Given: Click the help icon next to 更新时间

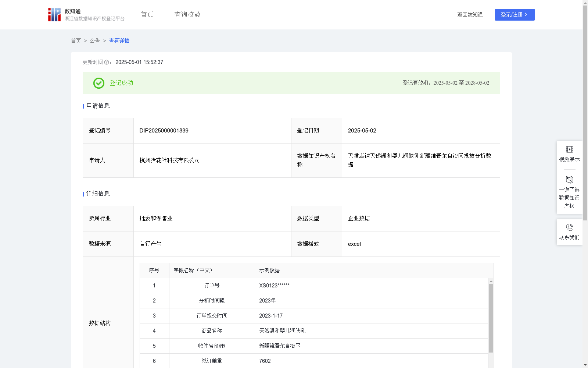Looking at the screenshot, I should click(107, 62).
